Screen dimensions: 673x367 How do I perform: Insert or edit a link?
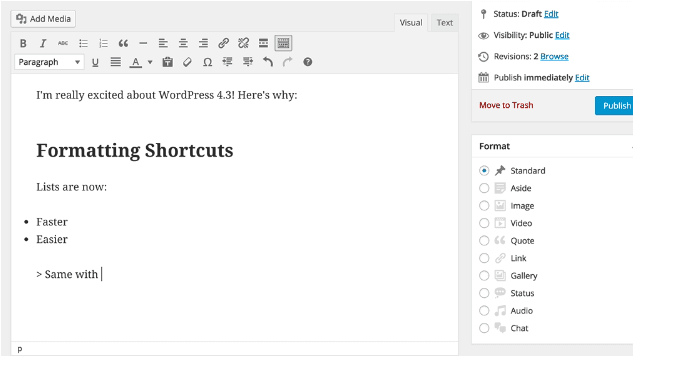pyautogui.click(x=223, y=43)
